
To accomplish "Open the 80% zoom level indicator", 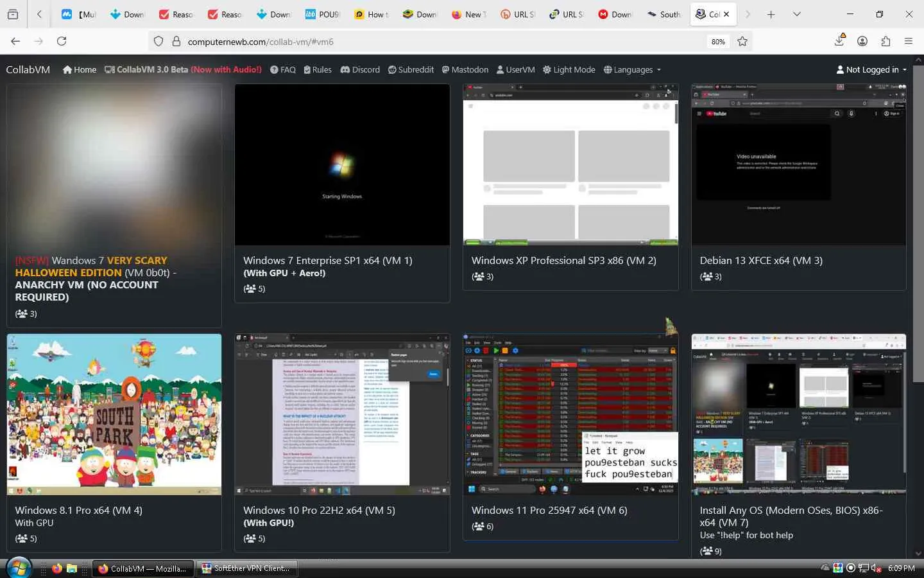I will pyautogui.click(x=718, y=42).
